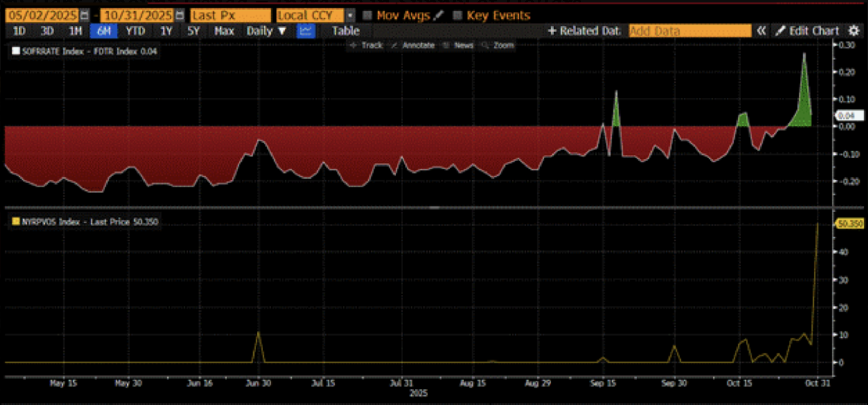Collapse panel with double chevron icon
868x405 pixels.
761,31
